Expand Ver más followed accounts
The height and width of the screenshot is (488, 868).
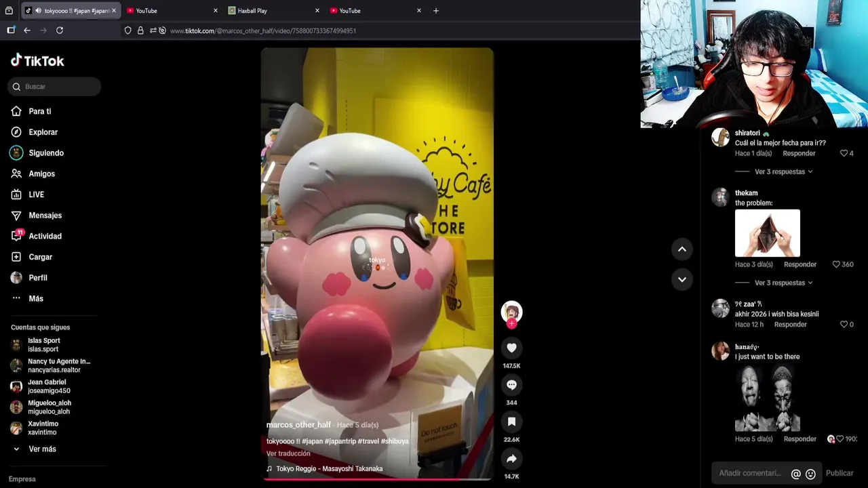coord(41,449)
